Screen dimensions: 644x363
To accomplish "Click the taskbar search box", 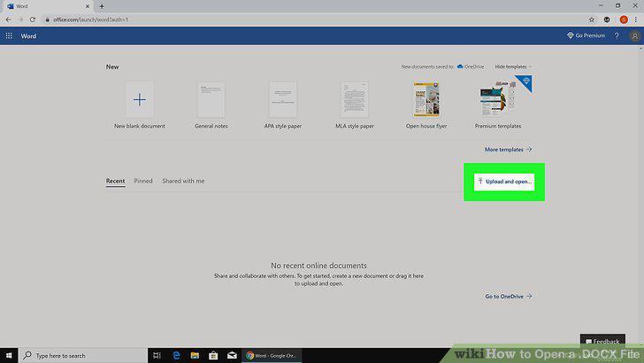I will coord(83,356).
